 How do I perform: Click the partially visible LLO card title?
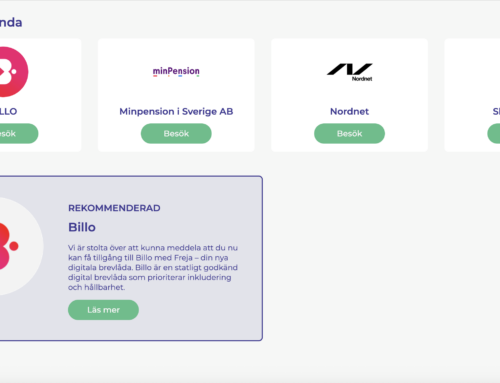click(x=8, y=111)
